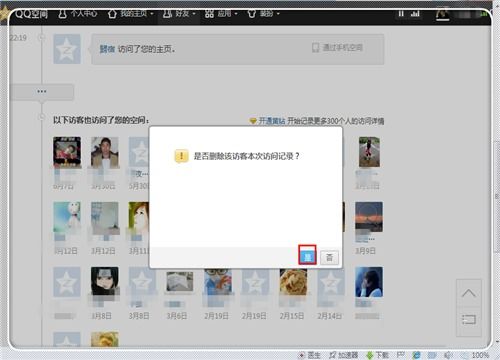This screenshot has height=360, width=500.
Task: Open the sunset photo visitor dated 3月9日
Action: click(369, 217)
